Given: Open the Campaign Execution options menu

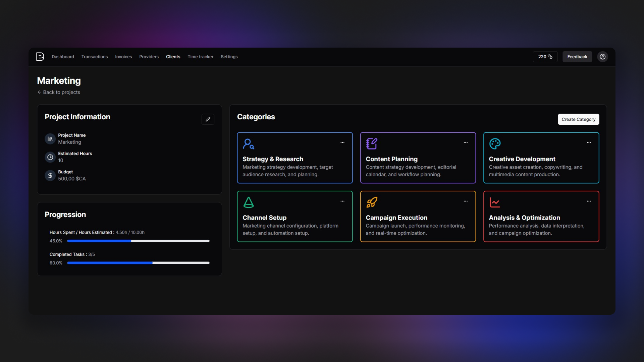Looking at the screenshot, I should point(466,201).
